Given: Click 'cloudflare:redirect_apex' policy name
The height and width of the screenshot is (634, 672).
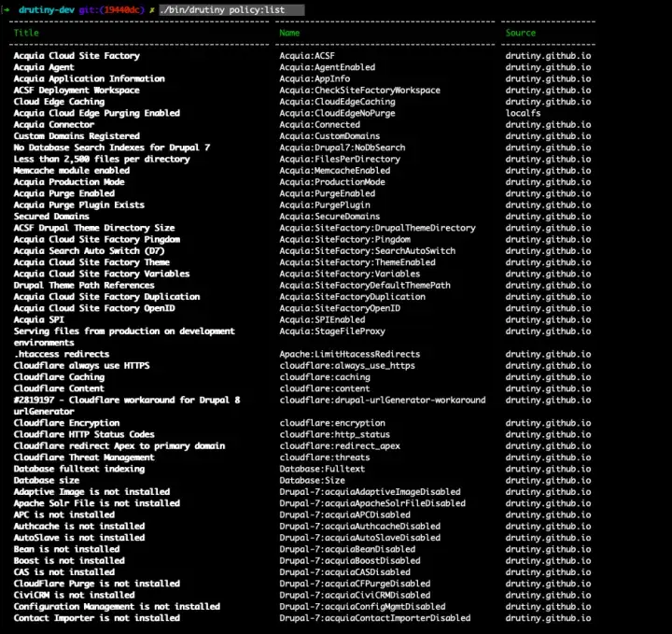Looking at the screenshot, I should [x=340, y=446].
